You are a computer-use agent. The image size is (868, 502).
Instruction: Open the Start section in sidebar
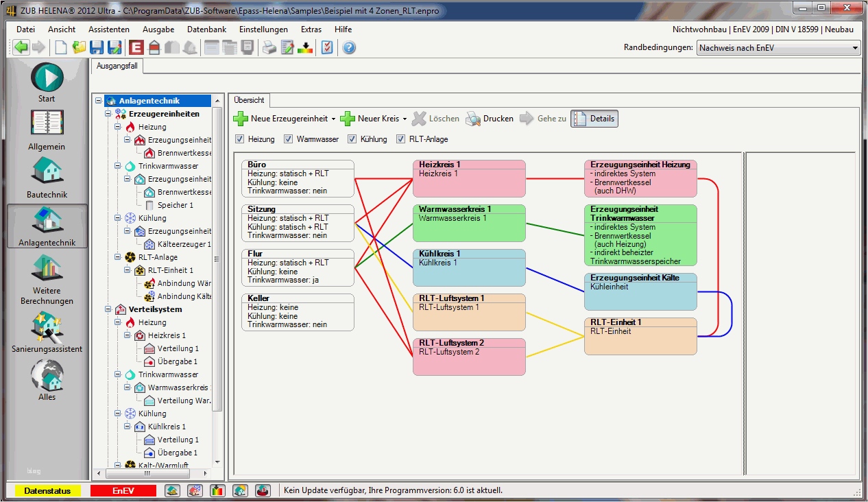tap(47, 82)
